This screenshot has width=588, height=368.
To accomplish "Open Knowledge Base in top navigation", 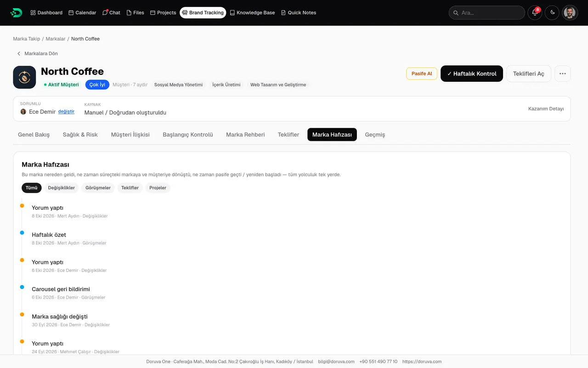I will pos(252,13).
